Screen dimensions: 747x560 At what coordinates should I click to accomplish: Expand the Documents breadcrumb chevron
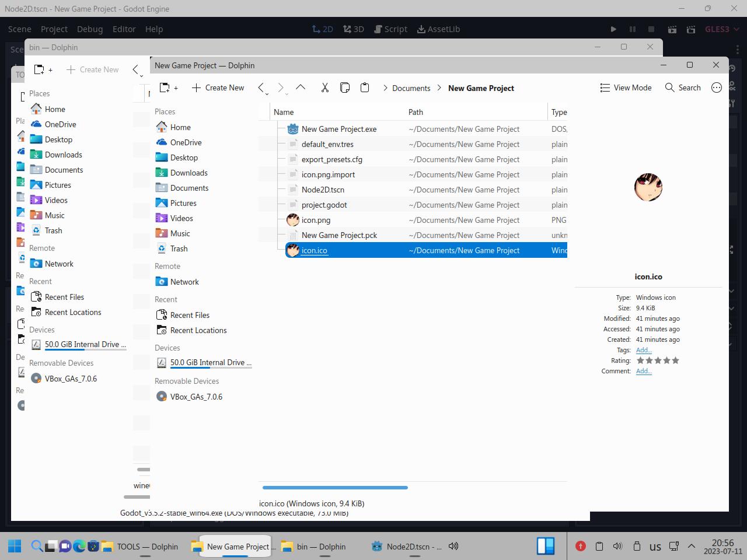point(385,88)
